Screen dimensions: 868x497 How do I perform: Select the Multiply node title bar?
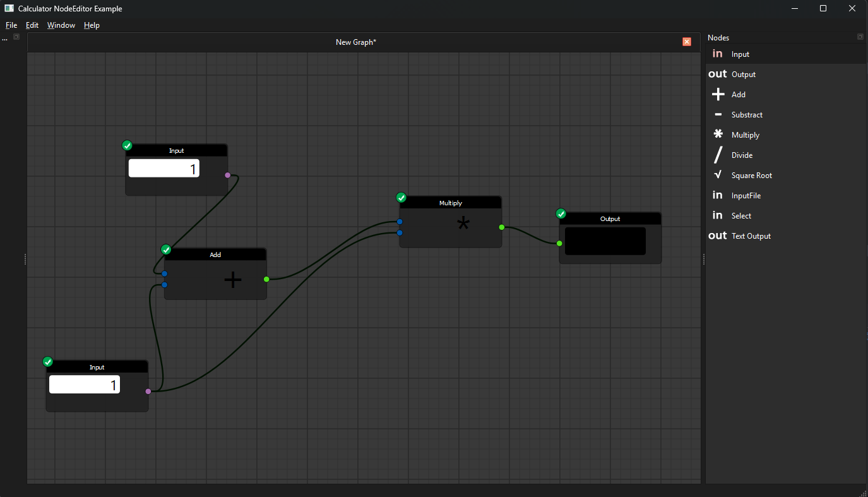tap(451, 203)
